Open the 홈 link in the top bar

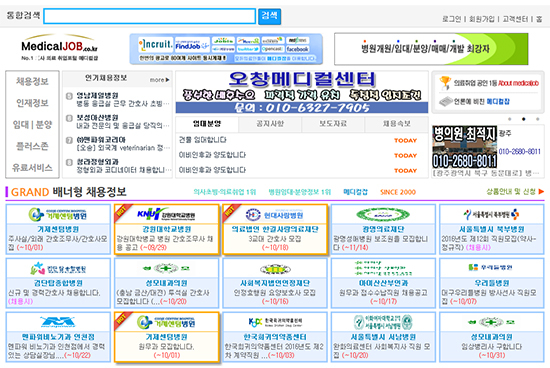coord(539,19)
